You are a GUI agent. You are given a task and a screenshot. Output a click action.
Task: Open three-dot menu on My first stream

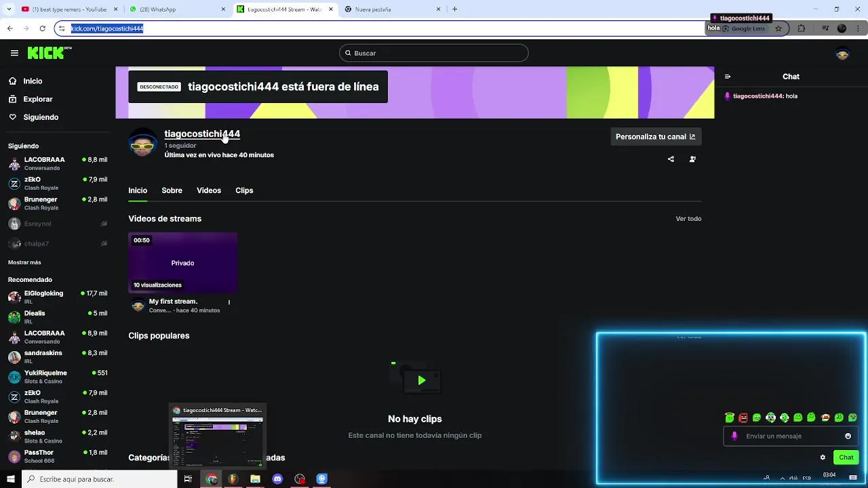pos(229,302)
